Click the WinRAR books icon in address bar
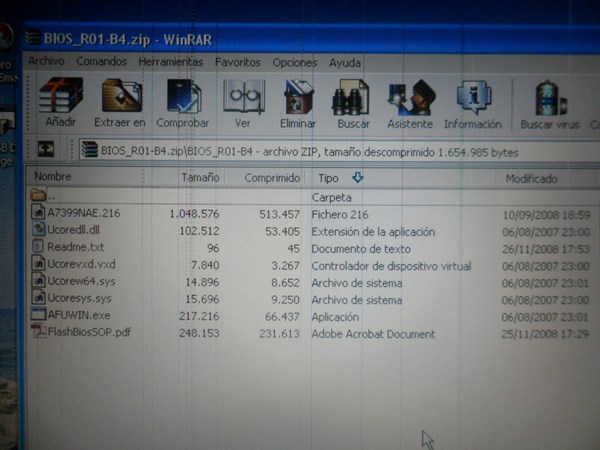The height and width of the screenshot is (450, 600). (90, 150)
